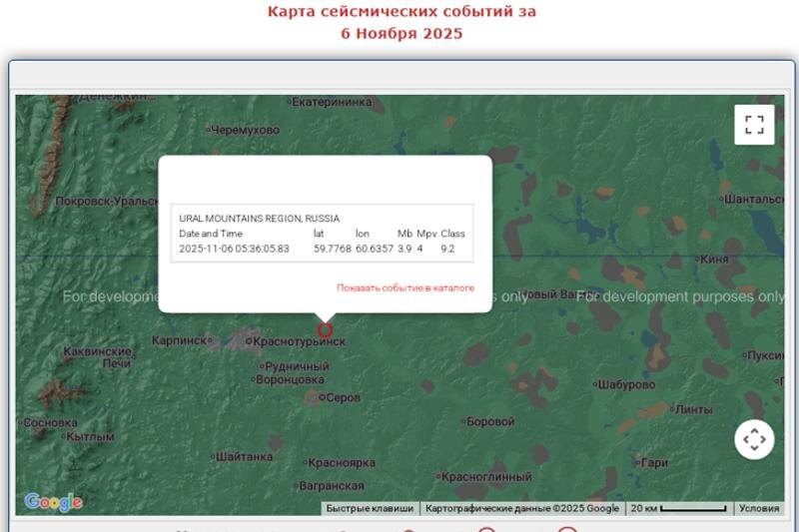Click 'Картографические данные ©2025 Google' attribution
The image size is (799, 532).
(521, 508)
